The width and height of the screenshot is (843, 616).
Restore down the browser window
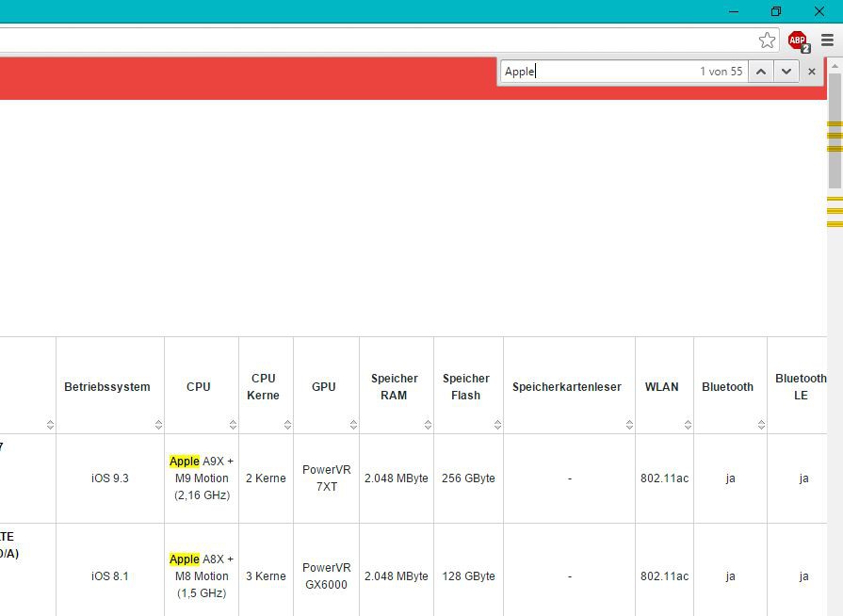pyautogui.click(x=776, y=11)
